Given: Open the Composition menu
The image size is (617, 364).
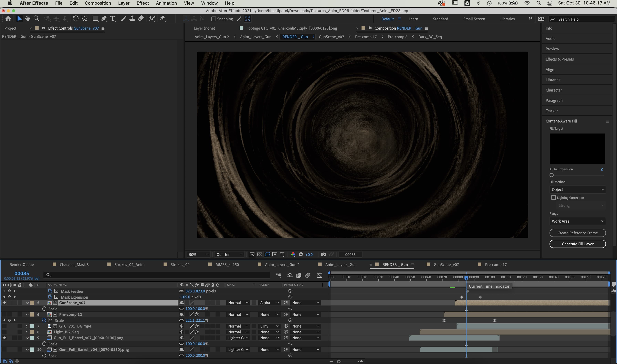Looking at the screenshot, I should [98, 3].
